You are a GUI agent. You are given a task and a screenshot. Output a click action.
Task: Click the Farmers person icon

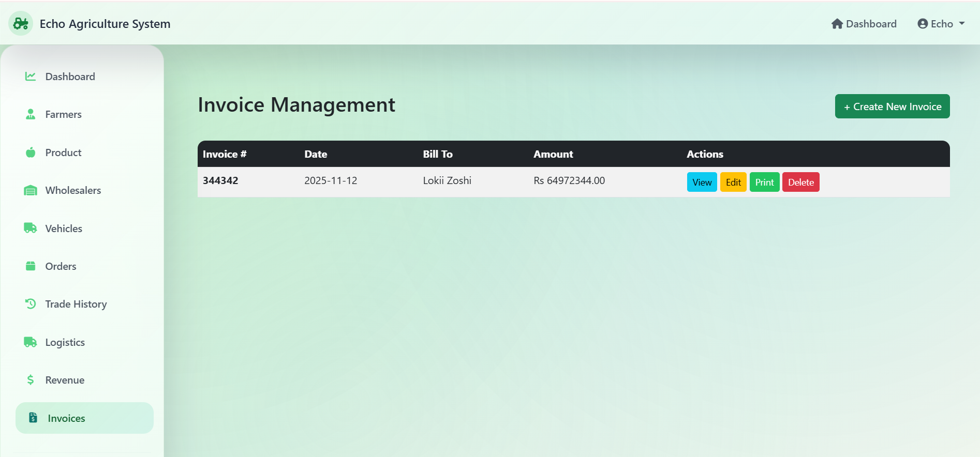point(31,114)
